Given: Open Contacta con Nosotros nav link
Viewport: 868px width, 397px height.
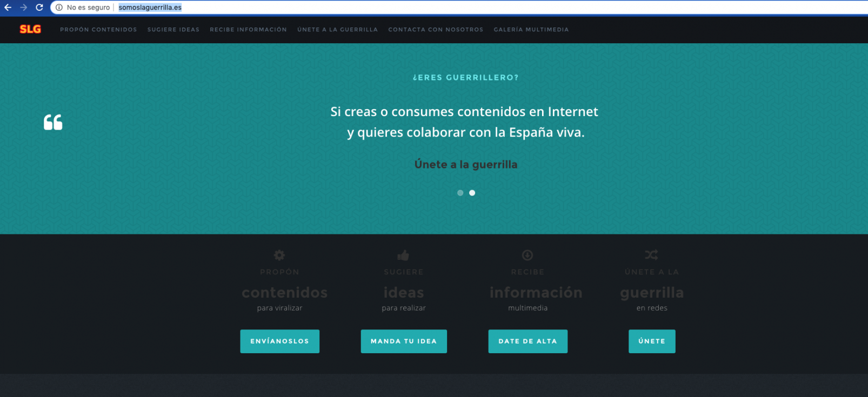Looking at the screenshot, I should click(x=436, y=30).
